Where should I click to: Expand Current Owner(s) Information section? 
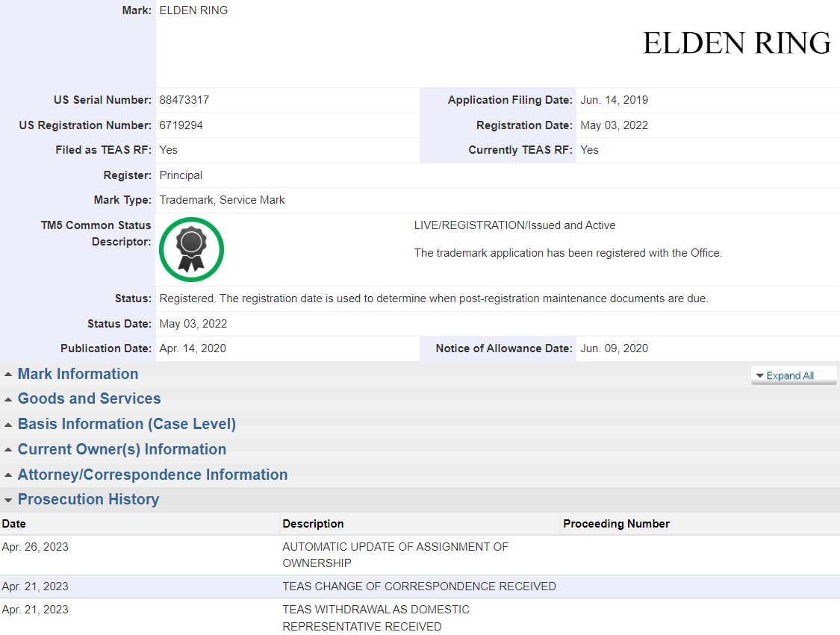click(122, 449)
